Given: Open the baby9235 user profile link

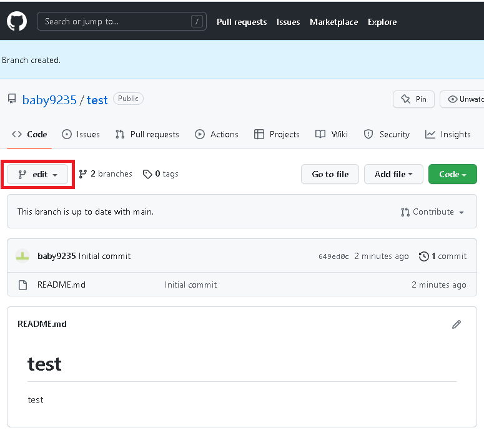Looking at the screenshot, I should (x=49, y=100).
